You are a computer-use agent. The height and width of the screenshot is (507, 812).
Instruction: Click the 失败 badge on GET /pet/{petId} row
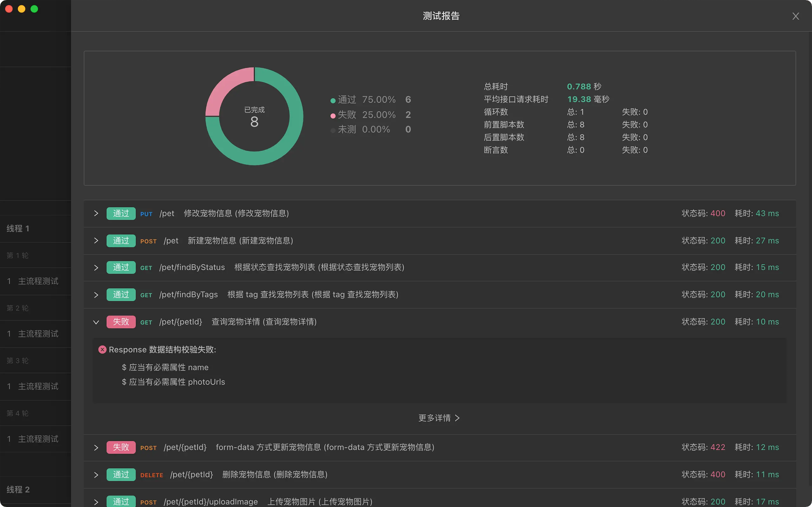pos(121,322)
